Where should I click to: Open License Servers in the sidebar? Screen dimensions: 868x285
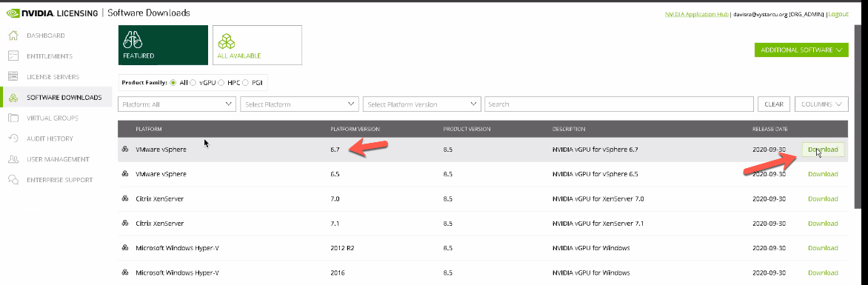(x=53, y=76)
